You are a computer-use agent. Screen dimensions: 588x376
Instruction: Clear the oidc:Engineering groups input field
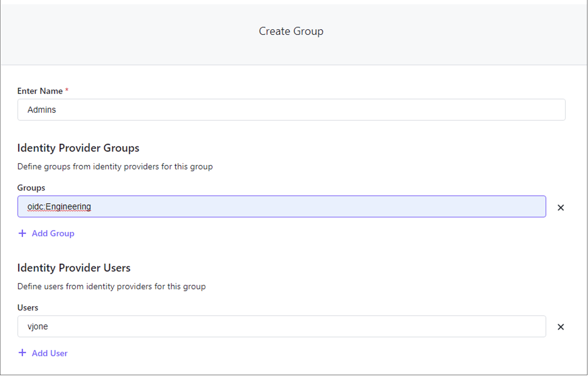click(561, 207)
